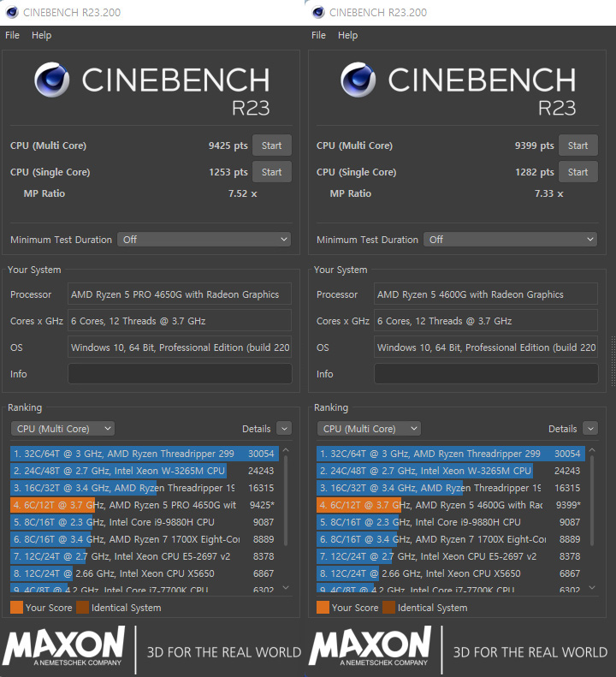Click the Cinebench sphere logo in right window

(x=358, y=80)
